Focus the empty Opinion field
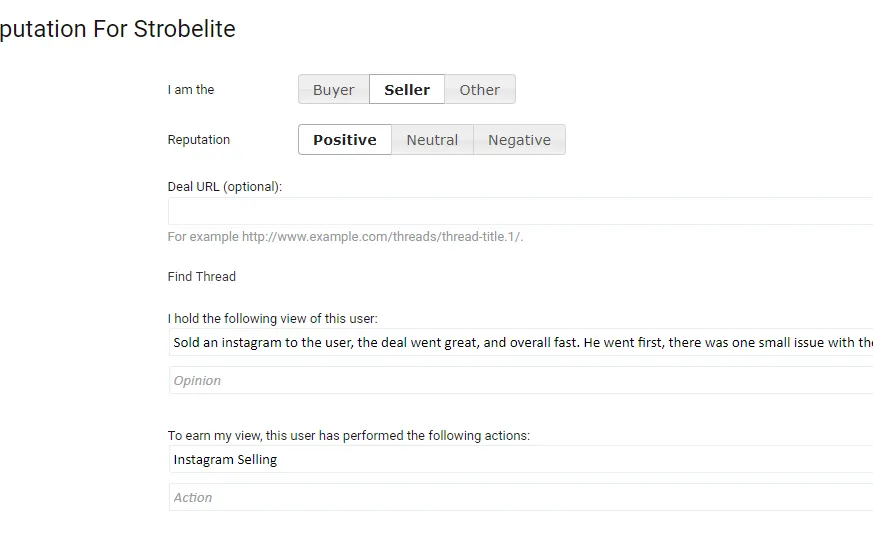The image size is (873, 544). click(520, 381)
